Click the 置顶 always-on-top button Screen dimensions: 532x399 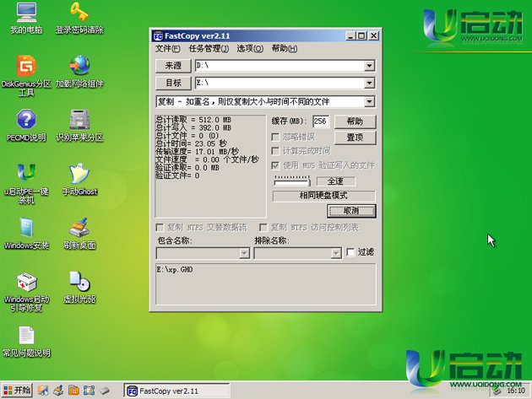click(x=355, y=137)
